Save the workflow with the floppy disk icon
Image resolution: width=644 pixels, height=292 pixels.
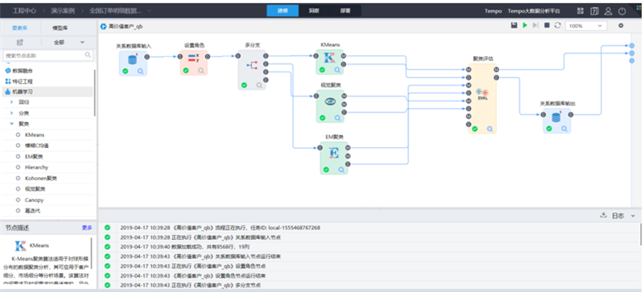point(514,26)
